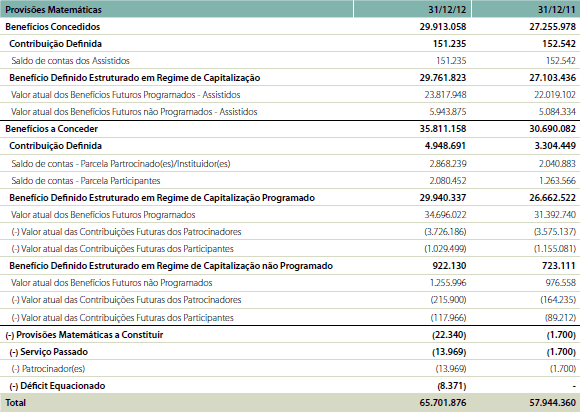Select Saldo de contas - Parcela Participantes label
580x412 pixels.
click(x=86, y=180)
